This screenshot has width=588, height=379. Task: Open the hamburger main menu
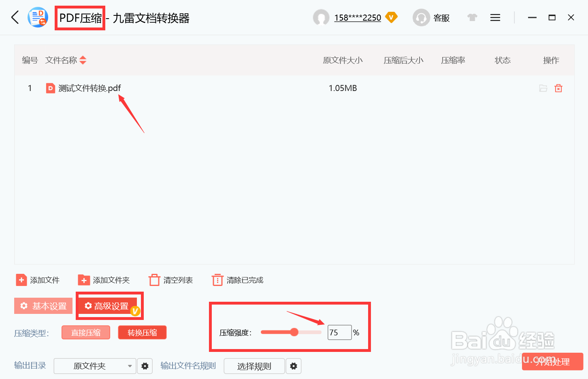pos(495,17)
